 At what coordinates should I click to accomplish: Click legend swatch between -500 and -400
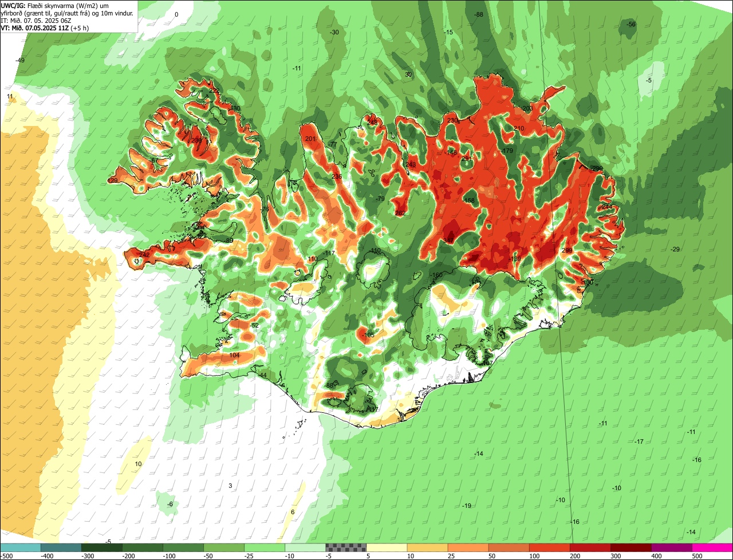click(21, 547)
